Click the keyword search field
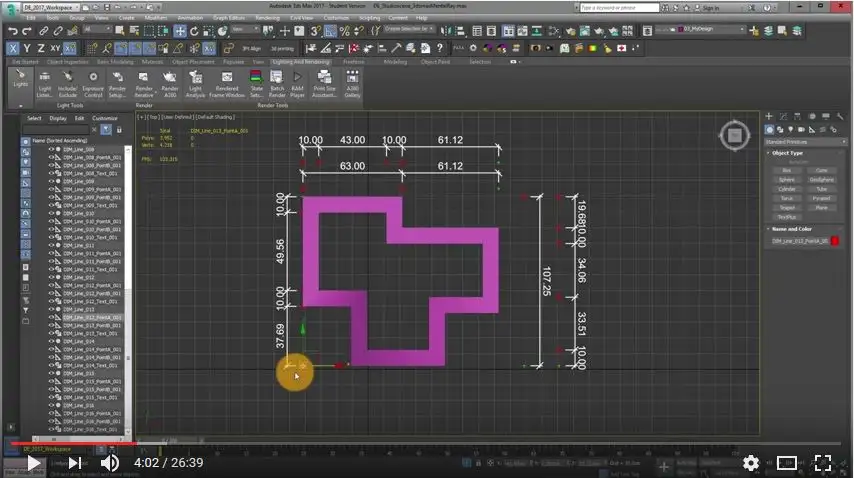854x478 pixels. click(x=619, y=8)
